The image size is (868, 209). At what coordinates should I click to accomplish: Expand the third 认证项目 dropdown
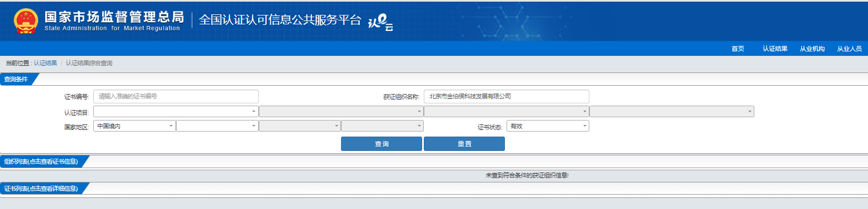(507, 112)
